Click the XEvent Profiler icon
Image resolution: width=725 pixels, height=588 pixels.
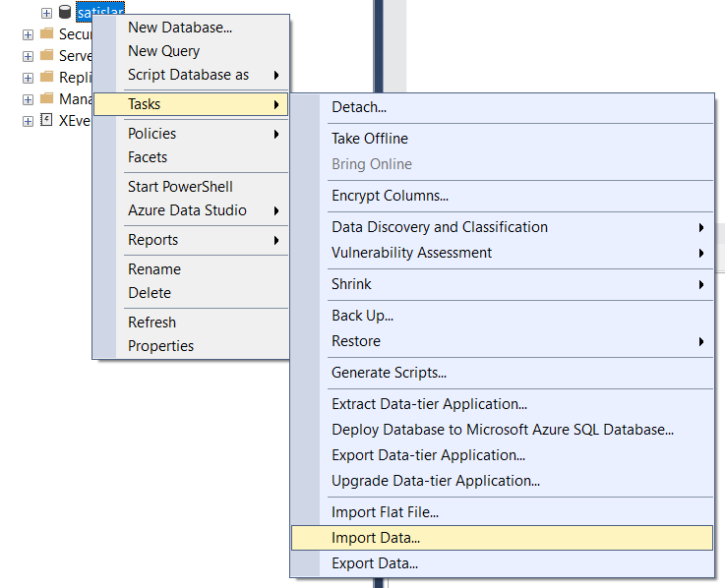tap(46, 120)
